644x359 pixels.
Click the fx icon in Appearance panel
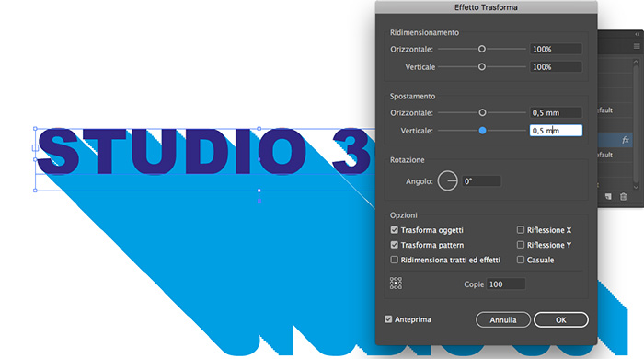pos(625,140)
